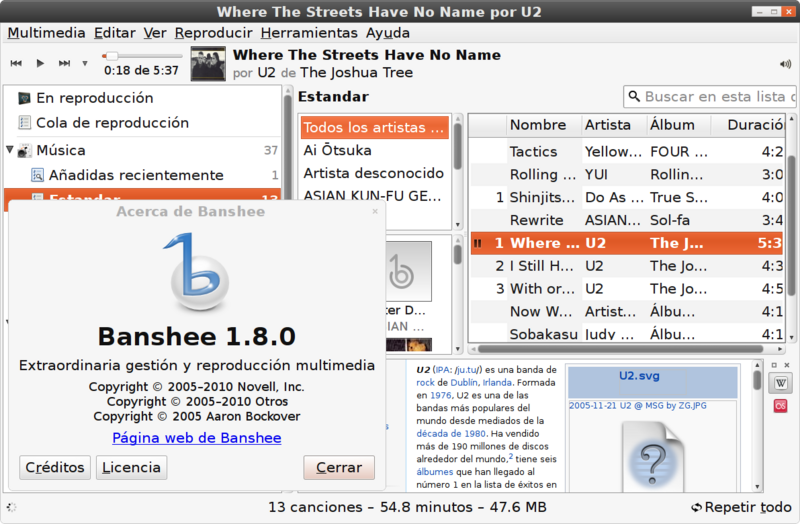Open Cola de reproducción in the sidebar
This screenshot has height=524, width=800.
pyautogui.click(x=112, y=123)
